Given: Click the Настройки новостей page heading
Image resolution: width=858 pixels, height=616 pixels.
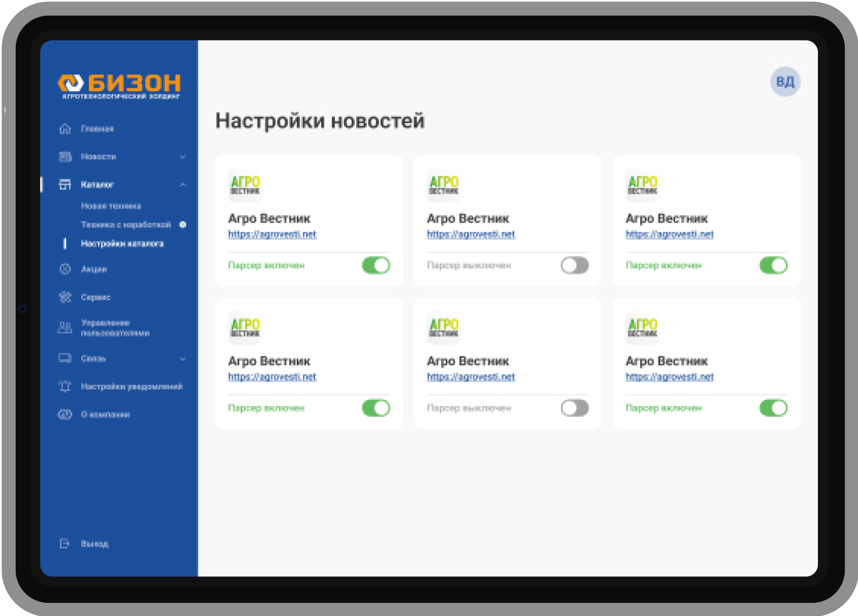Looking at the screenshot, I should click(x=320, y=121).
